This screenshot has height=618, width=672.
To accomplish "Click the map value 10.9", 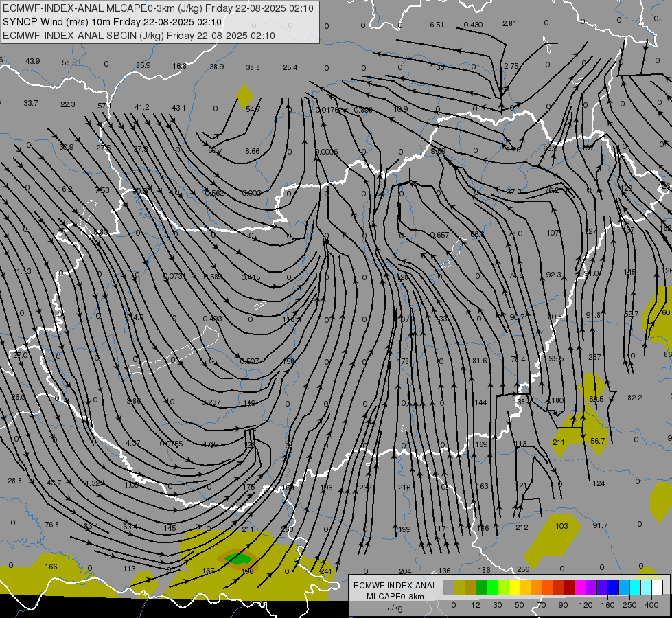I will [x=401, y=109].
